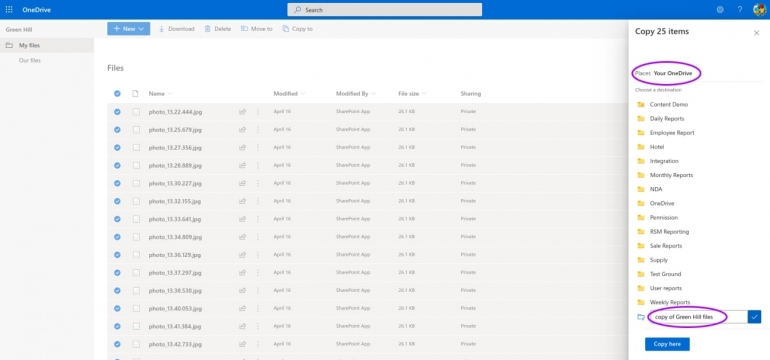Open the New dropdown button
The width and height of the screenshot is (770, 360).
129,28
